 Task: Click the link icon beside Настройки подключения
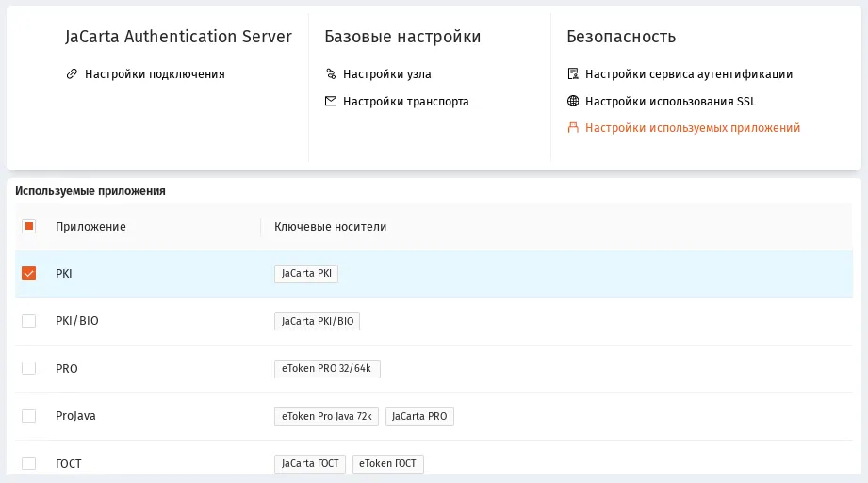coord(72,74)
